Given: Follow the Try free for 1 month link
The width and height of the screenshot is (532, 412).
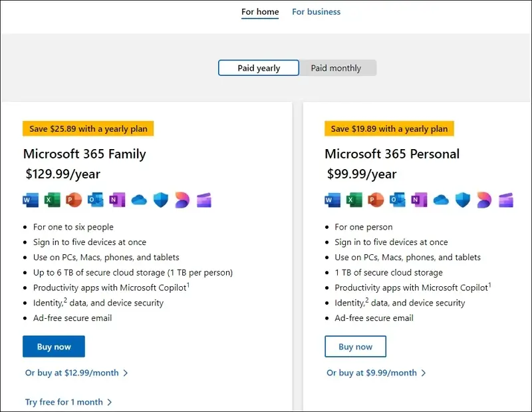Looking at the screenshot, I should click(x=68, y=402).
